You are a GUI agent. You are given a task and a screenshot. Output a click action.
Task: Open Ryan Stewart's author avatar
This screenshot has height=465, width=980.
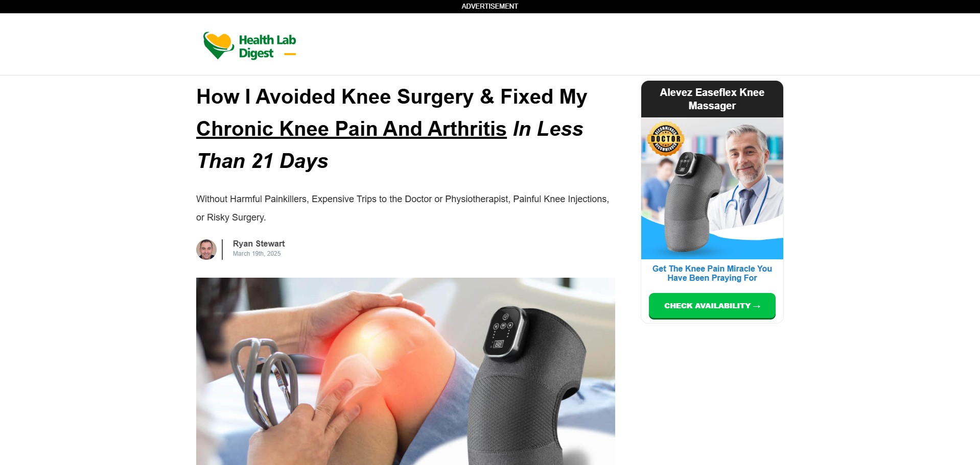pos(206,250)
